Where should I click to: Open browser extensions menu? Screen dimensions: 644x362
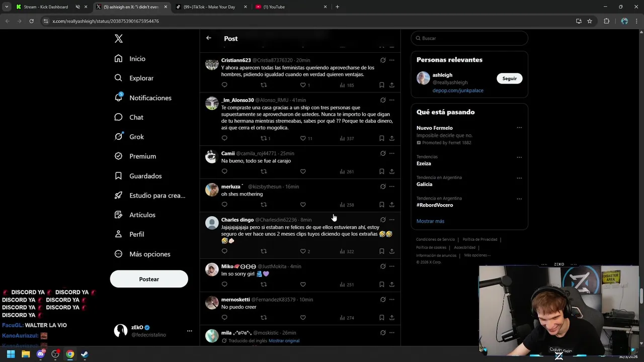pos(606,21)
